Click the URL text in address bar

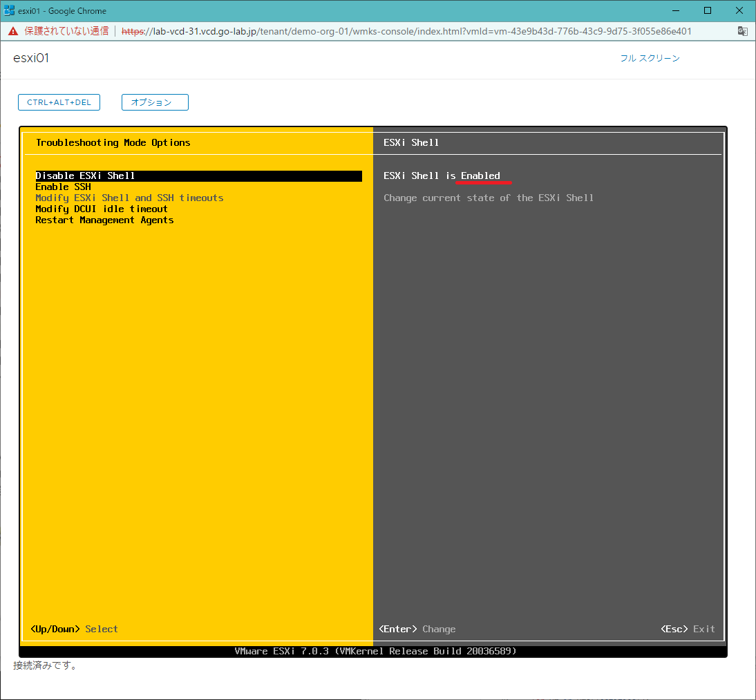[x=406, y=31]
